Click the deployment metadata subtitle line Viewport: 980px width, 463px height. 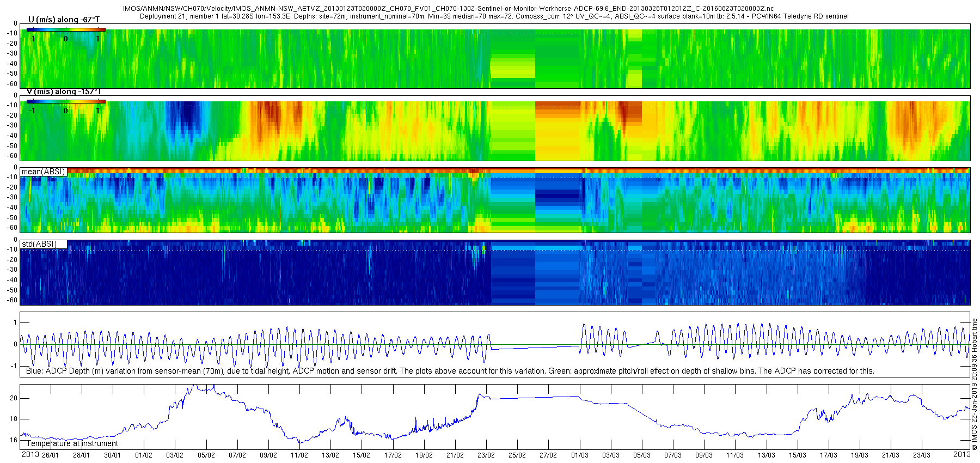point(494,16)
